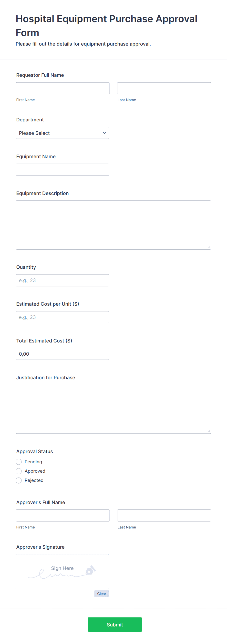The image size is (227, 644).
Task: Click the Equipment Description textarea resize handle
Action: coord(208,247)
